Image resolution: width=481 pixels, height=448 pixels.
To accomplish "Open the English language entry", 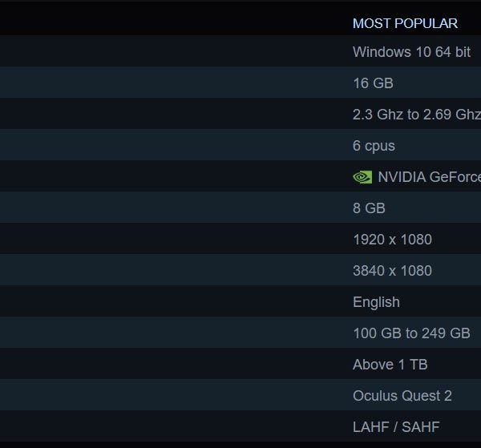I will pos(240,301).
